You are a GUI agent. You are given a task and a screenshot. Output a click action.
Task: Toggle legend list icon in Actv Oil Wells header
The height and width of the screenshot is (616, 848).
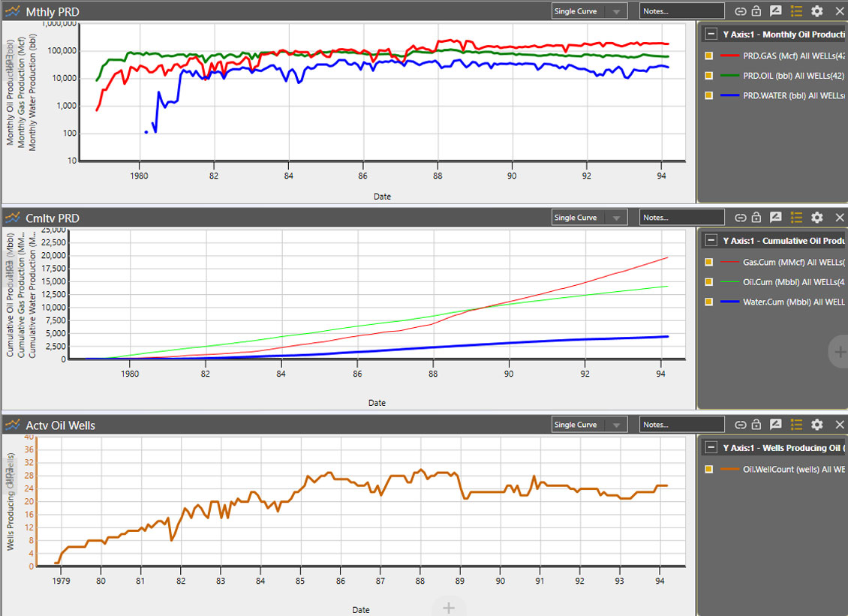point(796,425)
